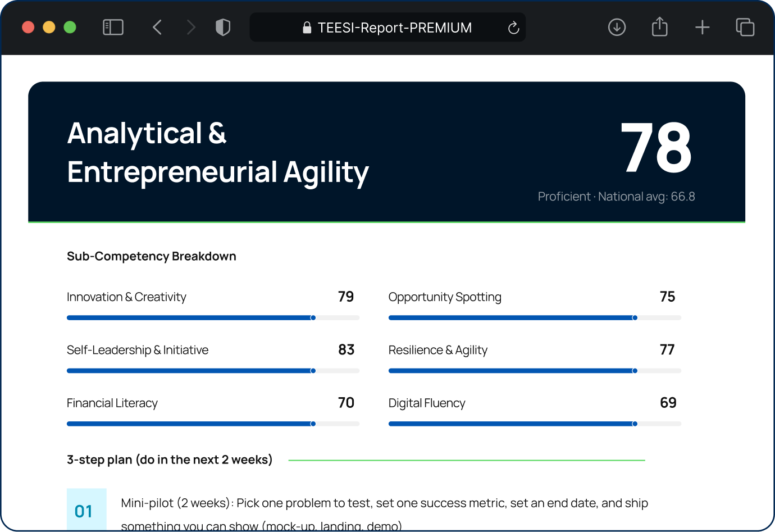Image resolution: width=775 pixels, height=532 pixels.
Task: Open the privacy shield report icon
Action: pyautogui.click(x=223, y=27)
